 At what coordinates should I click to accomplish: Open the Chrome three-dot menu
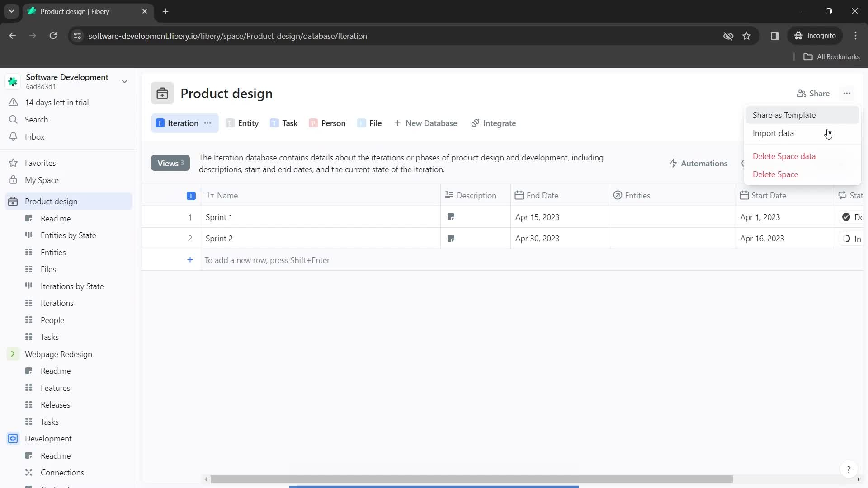pyautogui.click(x=855, y=36)
